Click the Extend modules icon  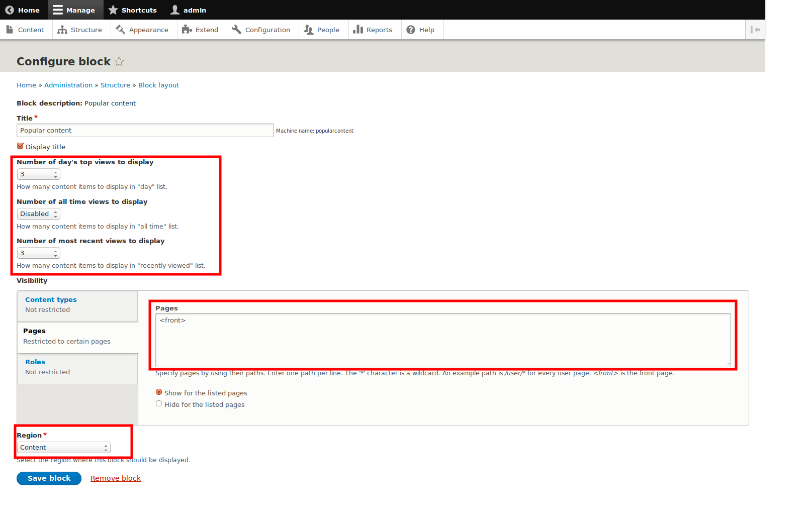(186, 29)
